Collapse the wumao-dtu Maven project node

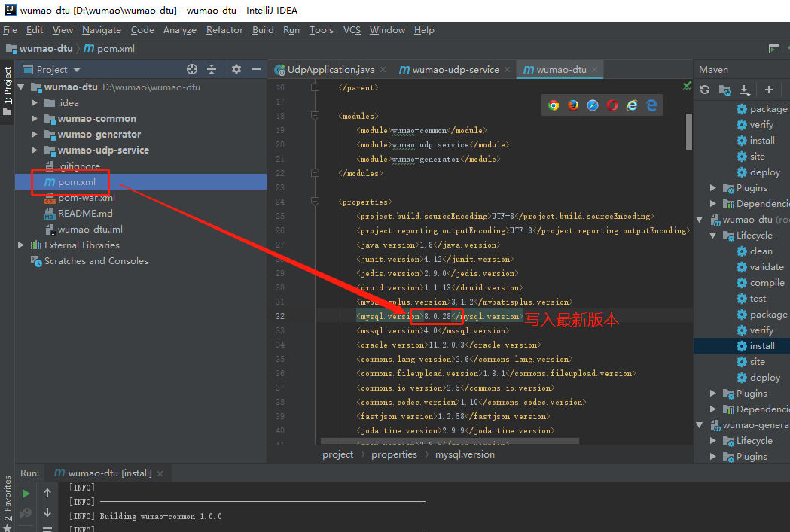700,220
